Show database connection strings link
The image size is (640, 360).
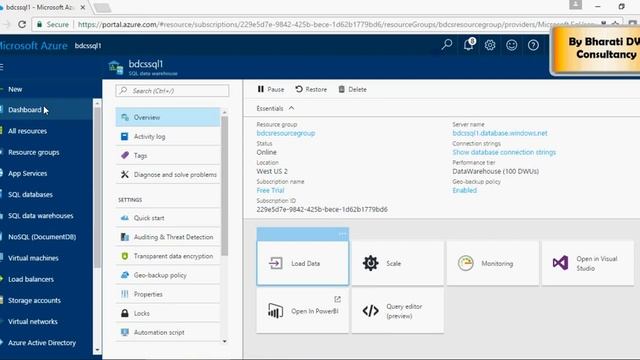(504, 152)
